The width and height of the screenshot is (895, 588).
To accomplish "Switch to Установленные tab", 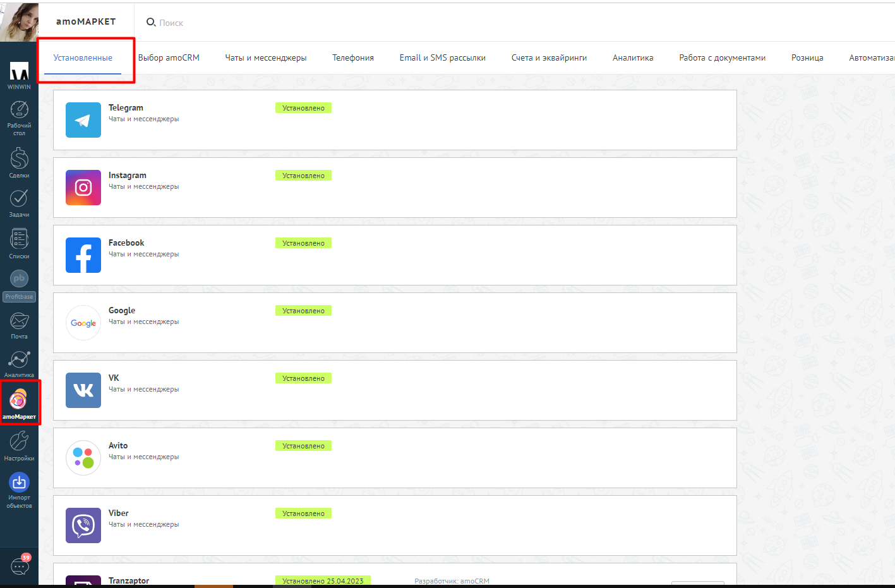I will 83,57.
